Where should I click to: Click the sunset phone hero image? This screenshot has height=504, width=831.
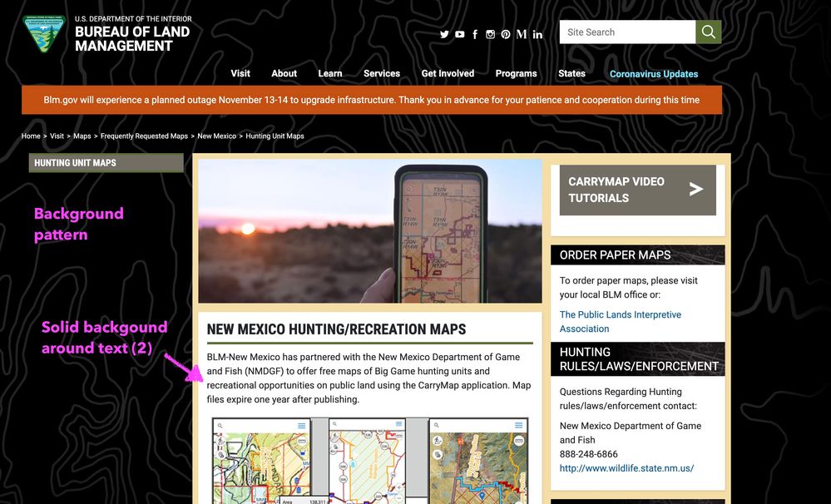370,231
